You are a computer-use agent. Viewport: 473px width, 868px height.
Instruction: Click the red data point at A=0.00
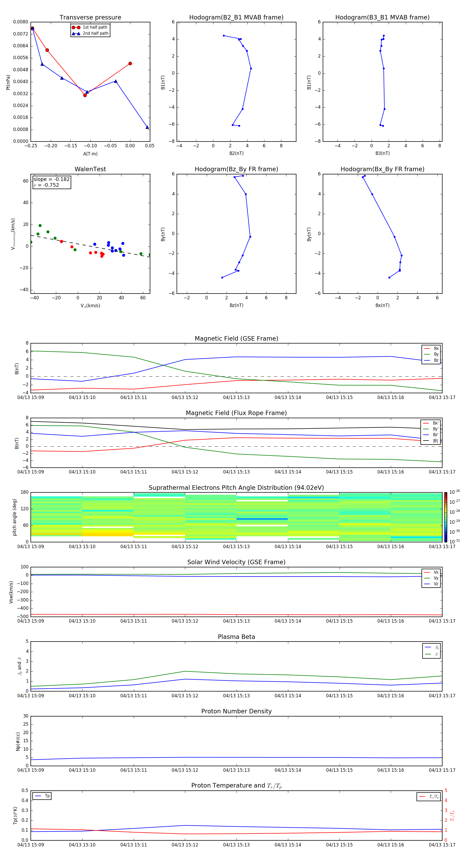(130, 63)
